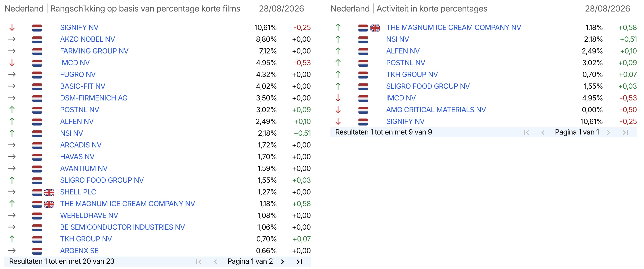Open THE MAGNUM ICE CREAM COMPANY NV in right table
644x269 pixels.
pyautogui.click(x=453, y=28)
